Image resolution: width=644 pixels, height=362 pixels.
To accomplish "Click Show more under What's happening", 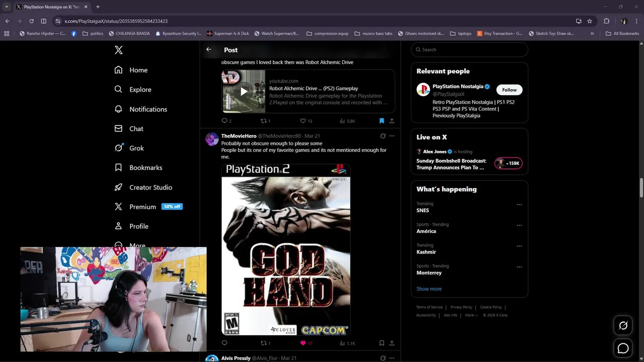I will coord(429,289).
